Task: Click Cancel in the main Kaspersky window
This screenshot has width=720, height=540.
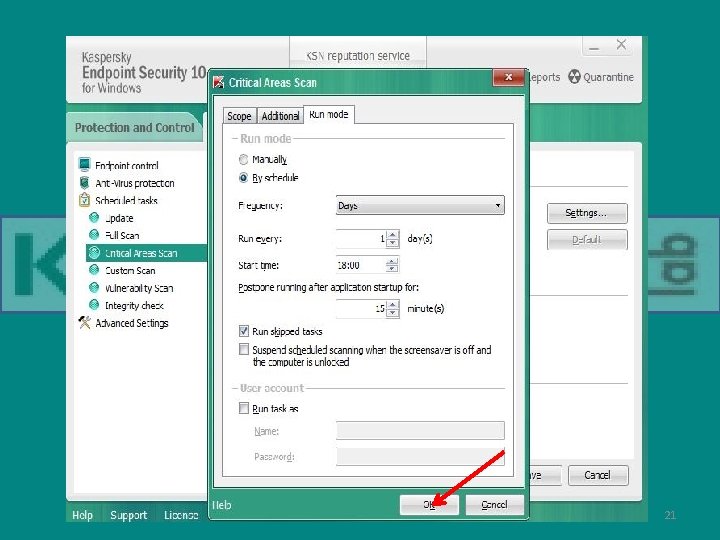Action: (x=598, y=475)
